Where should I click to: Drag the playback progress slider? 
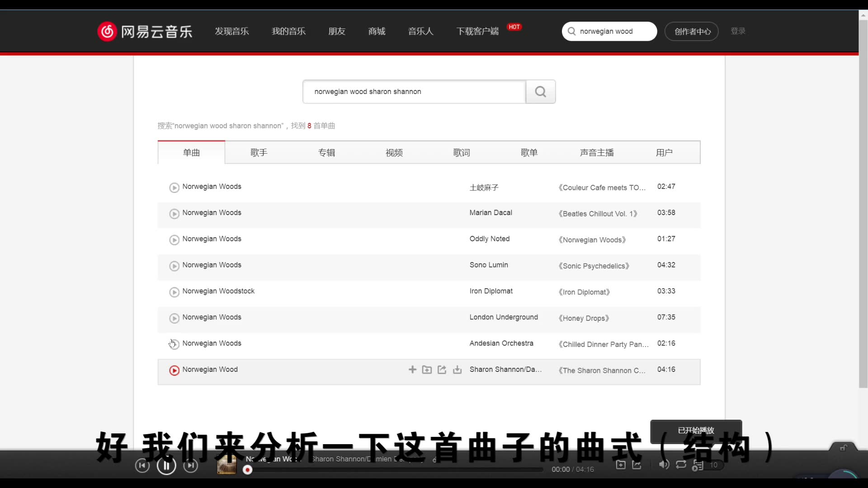tap(247, 470)
